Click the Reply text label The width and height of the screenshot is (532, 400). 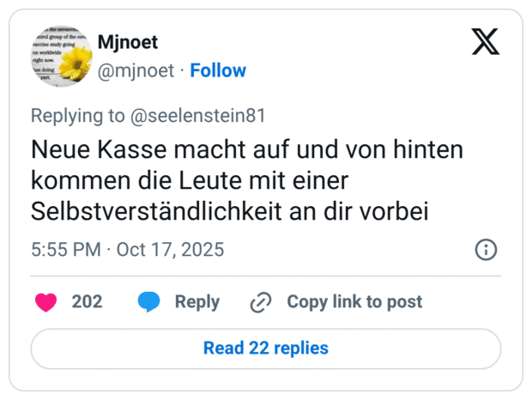click(x=196, y=302)
